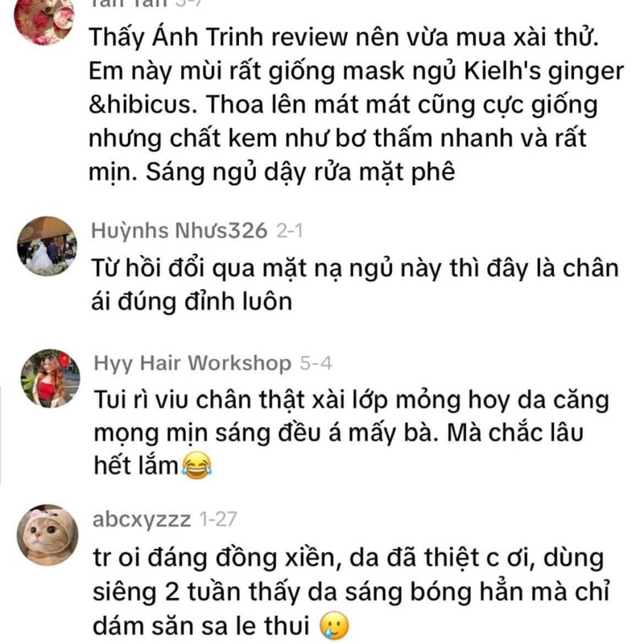Open the Hyy Hair Workshop username link

click(192, 364)
